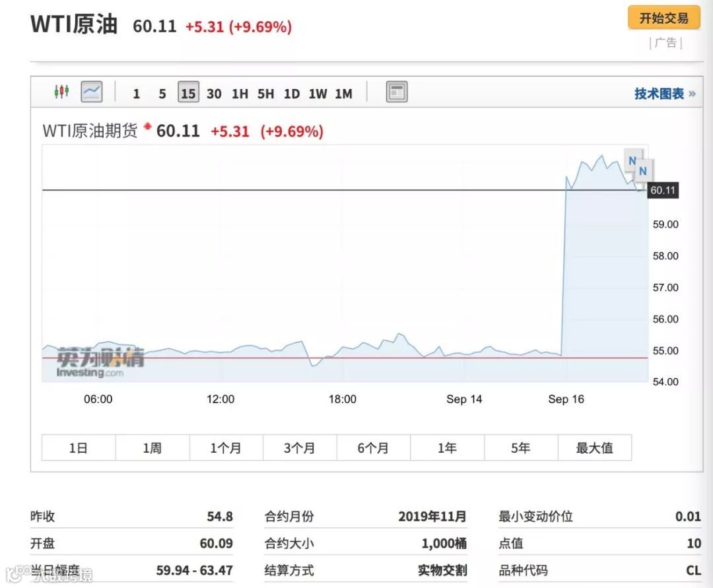Choose the 5H interval
This screenshot has height=588, width=713.
[266, 94]
